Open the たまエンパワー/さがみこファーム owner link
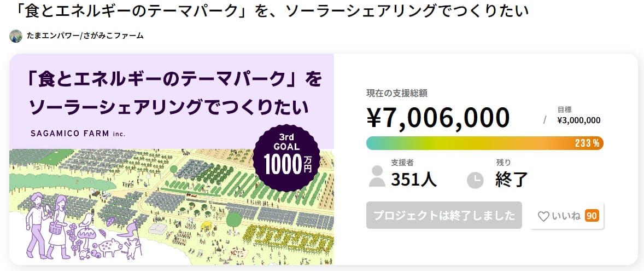This screenshot has height=271, width=644. (x=85, y=36)
